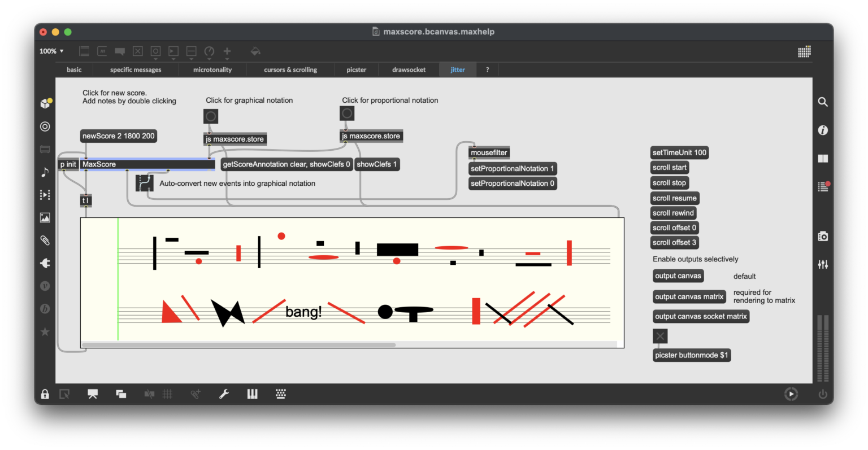This screenshot has height=450, width=868.
Task: Take a patcher snapshot with the camera icon
Action: point(823,236)
